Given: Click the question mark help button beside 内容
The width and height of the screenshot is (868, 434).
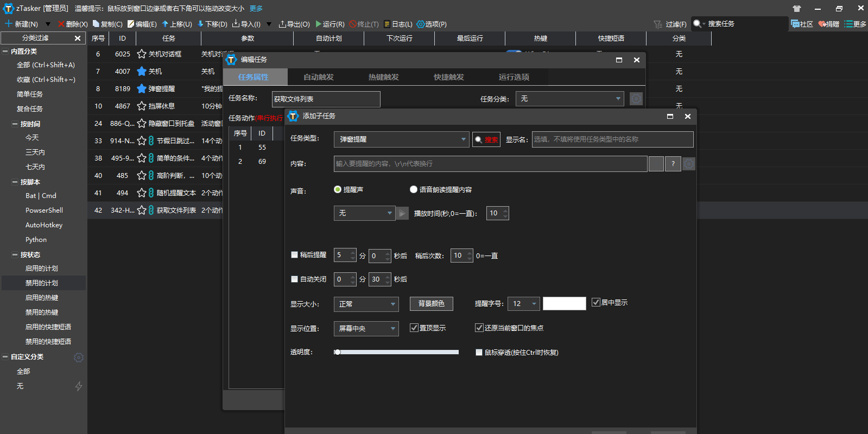Looking at the screenshot, I should coord(673,164).
